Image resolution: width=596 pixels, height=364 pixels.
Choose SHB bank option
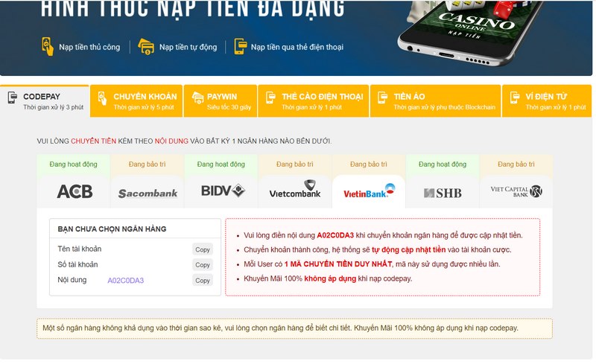point(443,193)
